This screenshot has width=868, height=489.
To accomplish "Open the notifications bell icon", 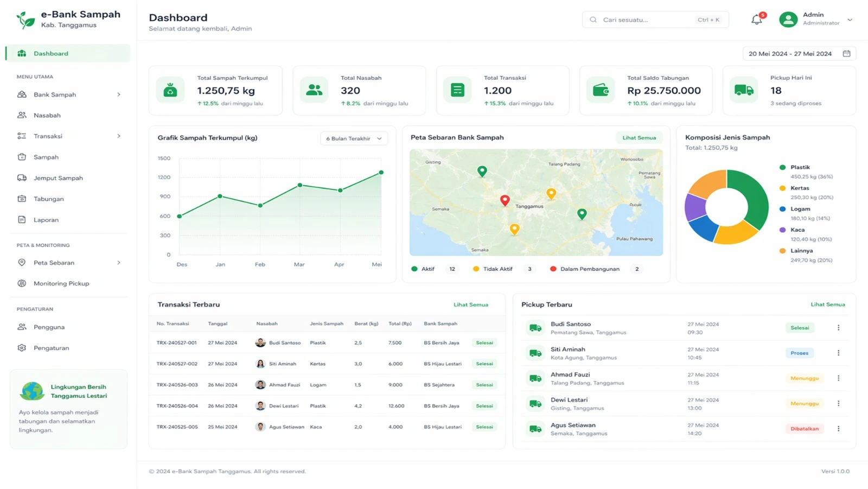I will (x=756, y=20).
